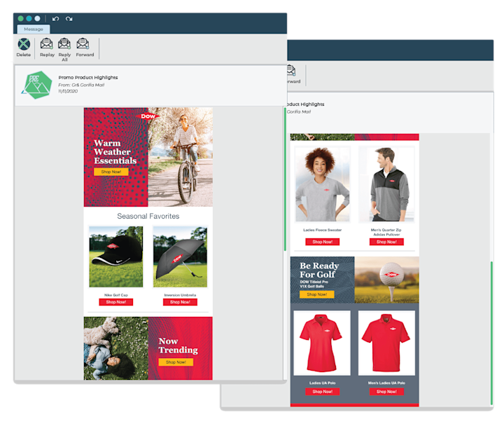The width and height of the screenshot is (504, 424).
Task: Click the Forward icon in the back window
Action: point(291,71)
